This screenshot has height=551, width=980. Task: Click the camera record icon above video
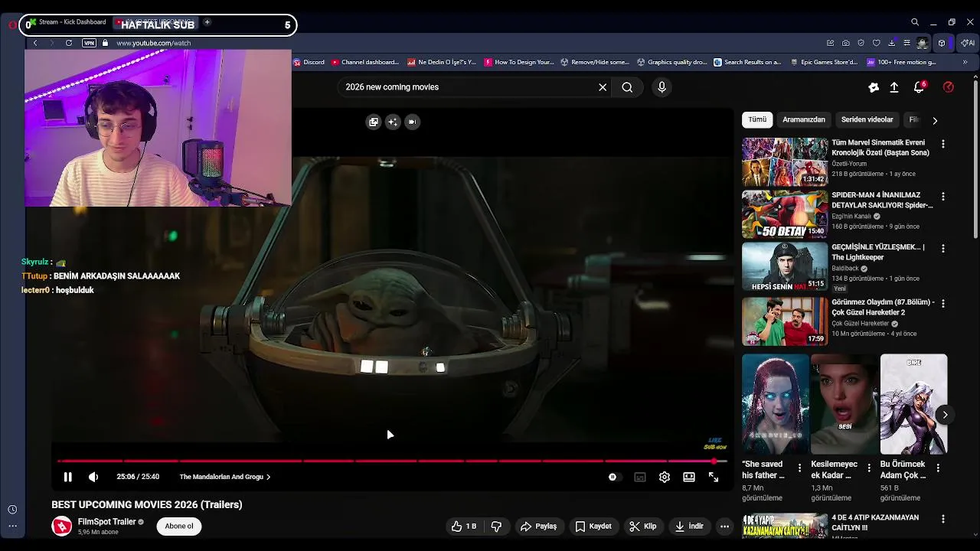click(x=413, y=122)
